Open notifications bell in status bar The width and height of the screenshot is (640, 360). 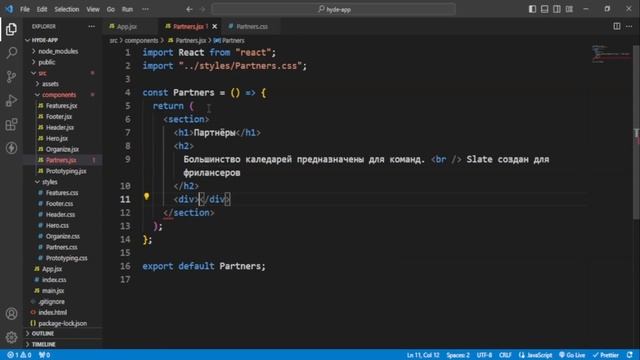pos(630,355)
